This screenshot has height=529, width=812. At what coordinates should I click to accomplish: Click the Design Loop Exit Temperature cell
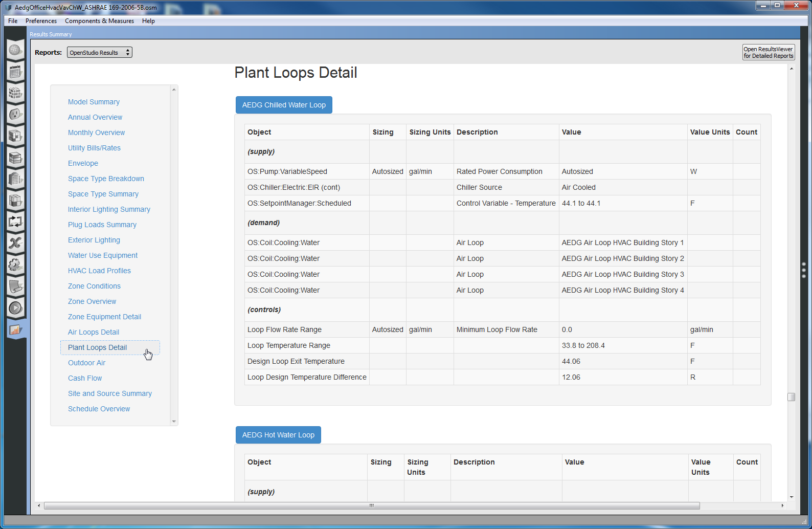tap(307, 361)
